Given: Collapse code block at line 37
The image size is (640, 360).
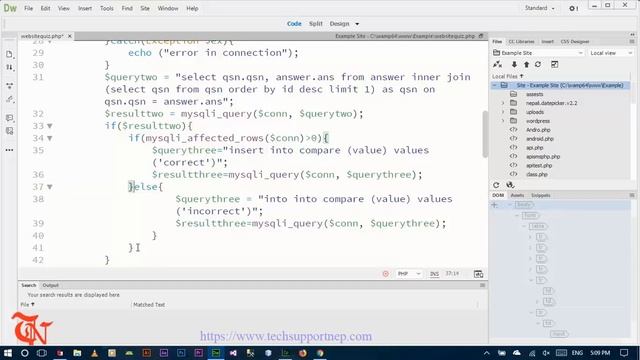Looking at the screenshot, I should tap(50, 187).
